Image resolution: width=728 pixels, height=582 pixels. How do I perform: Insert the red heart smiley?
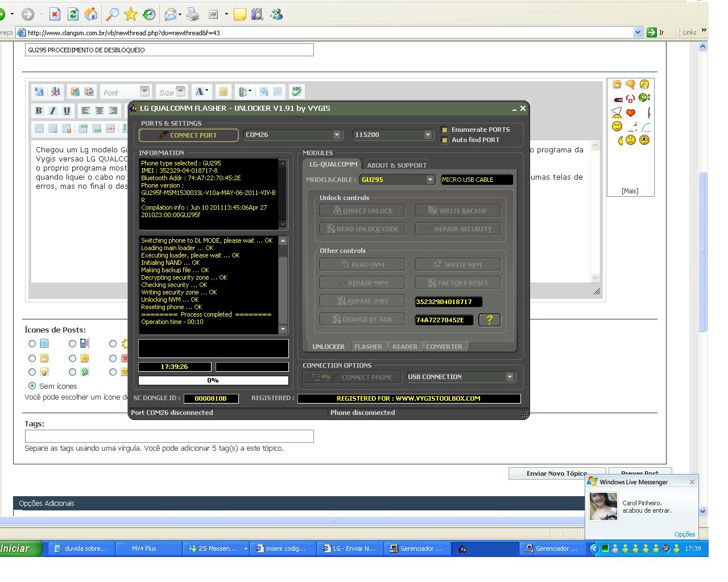tap(630, 113)
